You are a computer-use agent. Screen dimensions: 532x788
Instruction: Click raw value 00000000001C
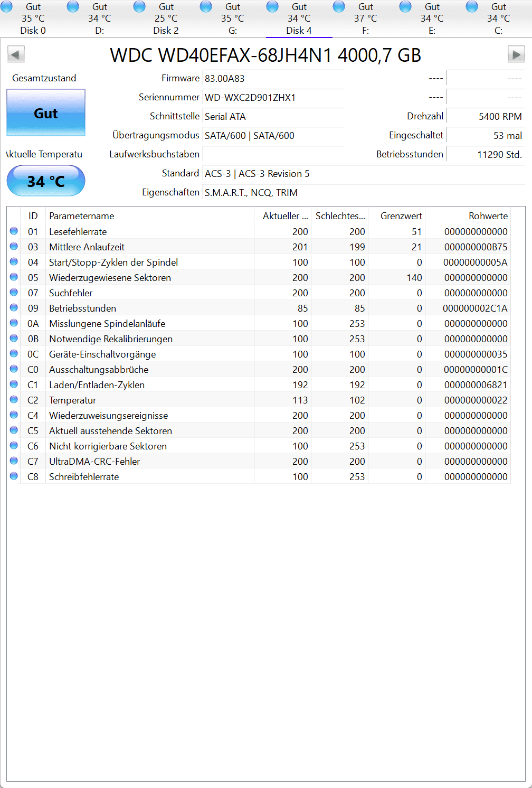pos(476,369)
